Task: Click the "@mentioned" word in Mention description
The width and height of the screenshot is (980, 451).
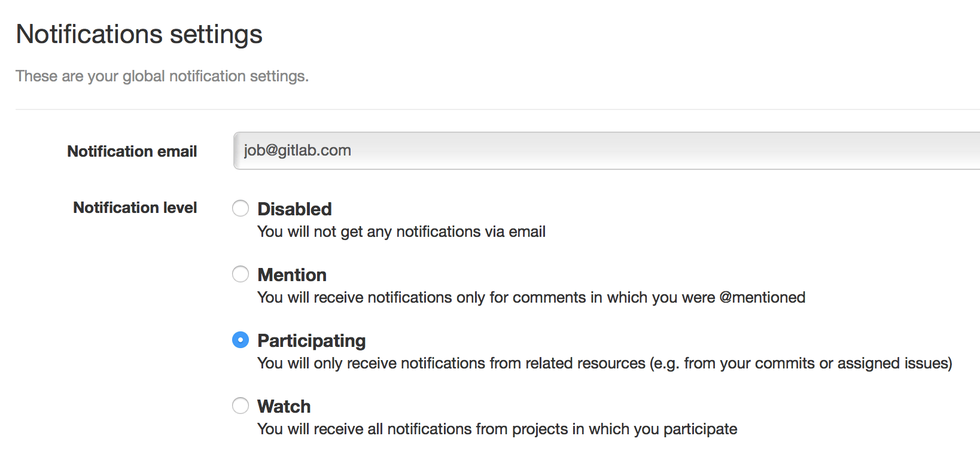Action: point(762,298)
